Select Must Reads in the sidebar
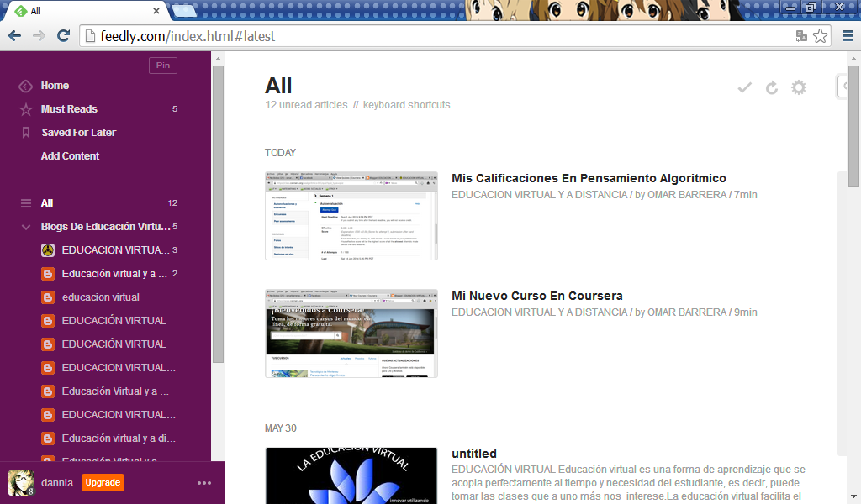The width and height of the screenshot is (861, 504). [x=69, y=109]
